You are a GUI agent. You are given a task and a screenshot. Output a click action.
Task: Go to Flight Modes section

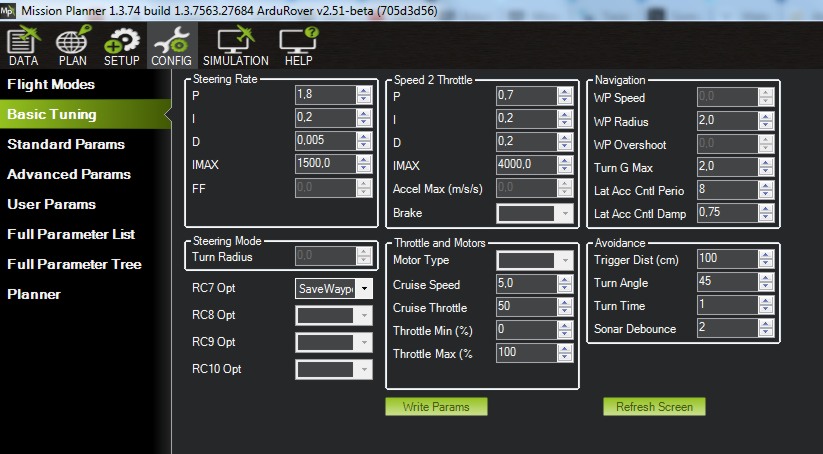pos(51,85)
